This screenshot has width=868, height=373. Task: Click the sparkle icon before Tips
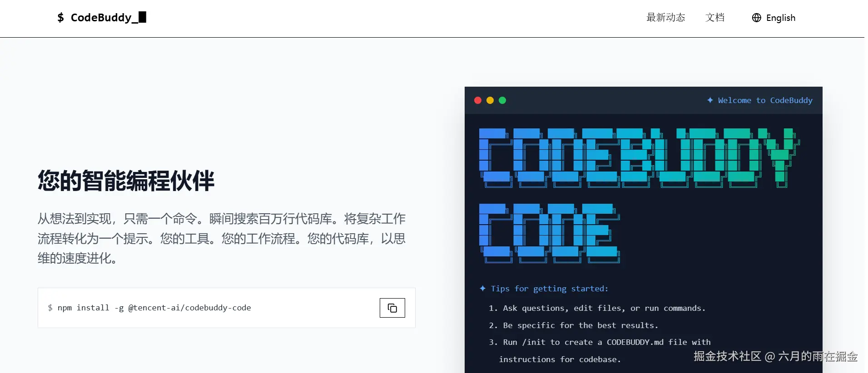482,288
